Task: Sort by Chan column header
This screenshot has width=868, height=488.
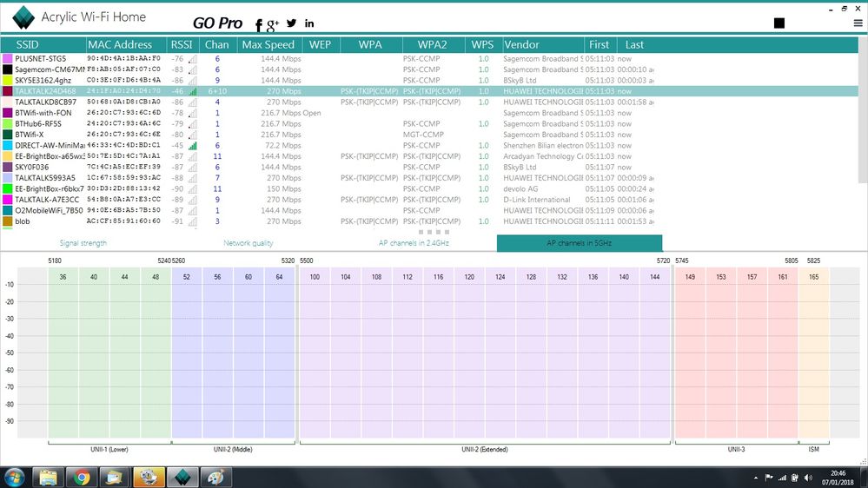Action: pyautogui.click(x=217, y=45)
